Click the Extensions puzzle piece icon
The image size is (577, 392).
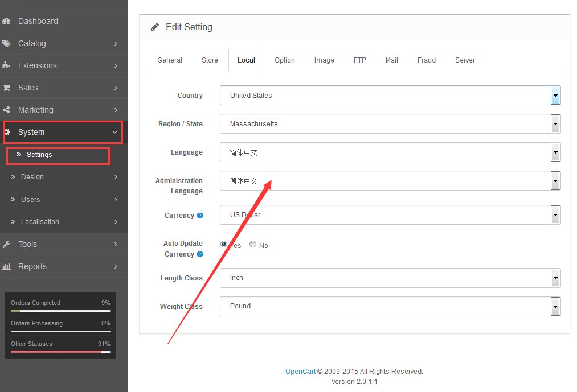[x=6, y=65]
